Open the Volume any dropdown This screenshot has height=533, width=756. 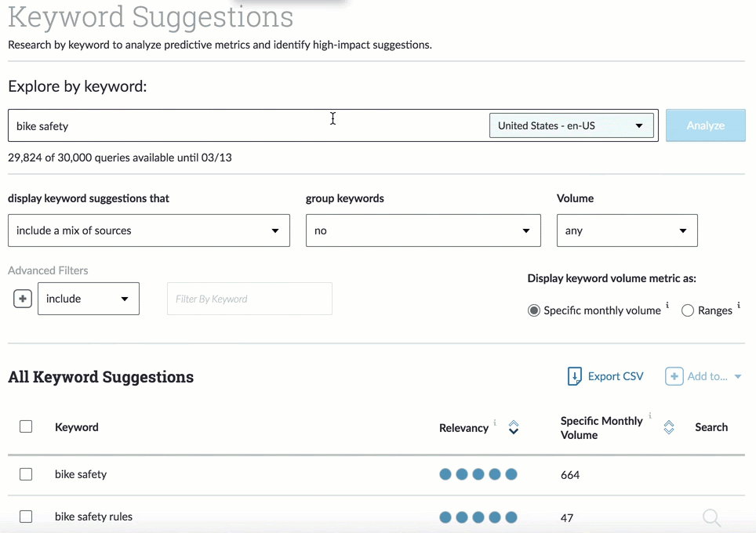click(627, 230)
